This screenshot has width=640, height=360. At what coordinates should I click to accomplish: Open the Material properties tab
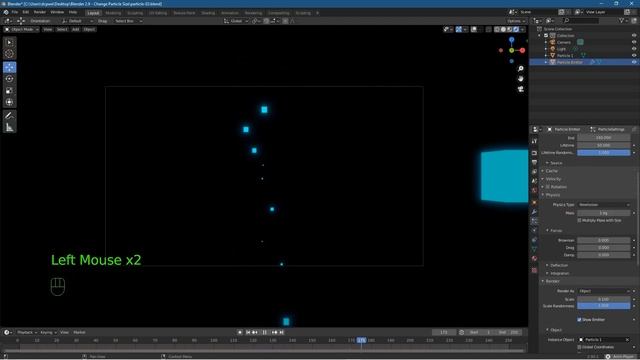pyautogui.click(x=534, y=258)
